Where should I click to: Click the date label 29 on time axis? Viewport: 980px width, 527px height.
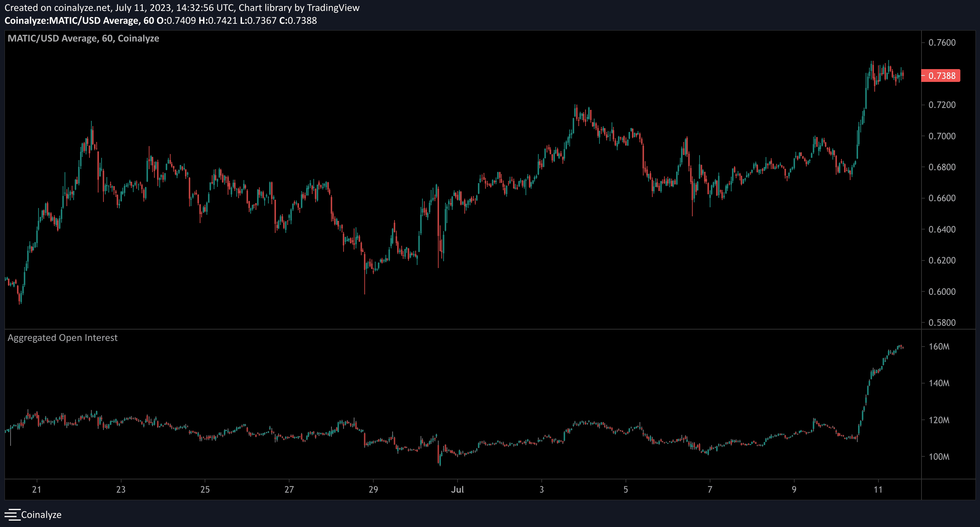tap(373, 490)
